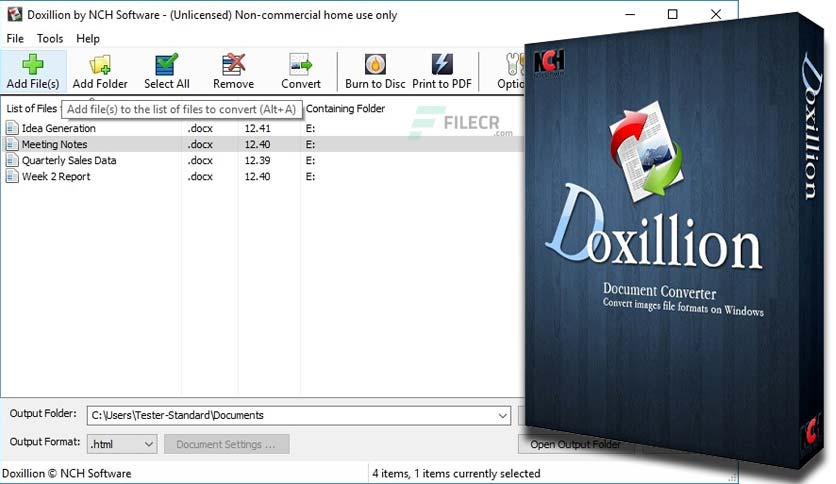Click the 12.41 size value of Idea Generation

(x=258, y=128)
